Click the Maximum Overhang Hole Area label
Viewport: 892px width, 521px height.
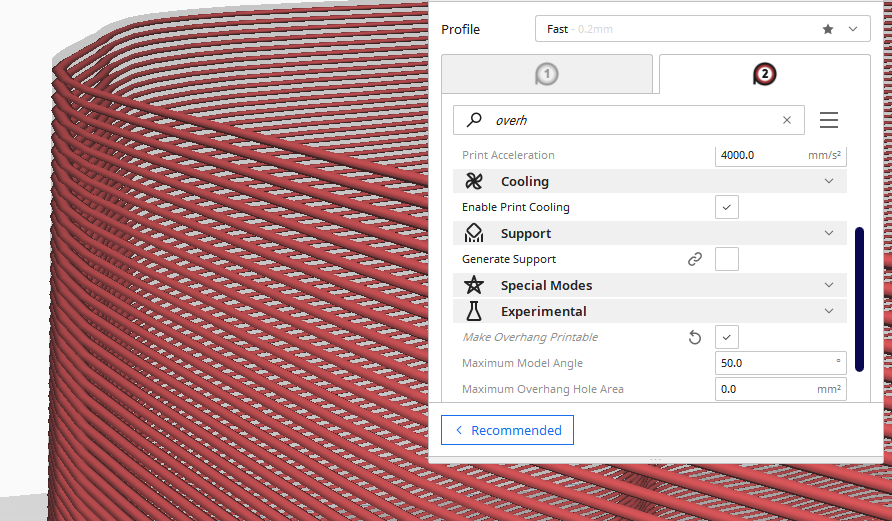pos(543,389)
